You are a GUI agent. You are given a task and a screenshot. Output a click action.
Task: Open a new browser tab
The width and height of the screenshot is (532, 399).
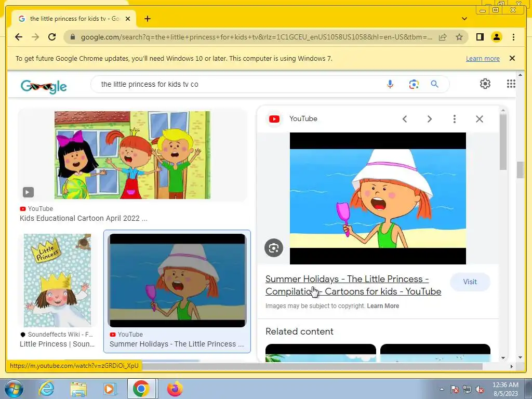(x=147, y=19)
